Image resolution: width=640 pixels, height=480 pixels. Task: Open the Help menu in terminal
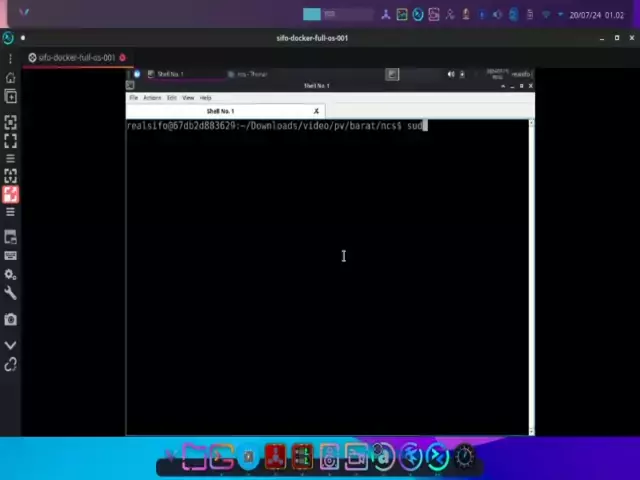(x=205, y=98)
